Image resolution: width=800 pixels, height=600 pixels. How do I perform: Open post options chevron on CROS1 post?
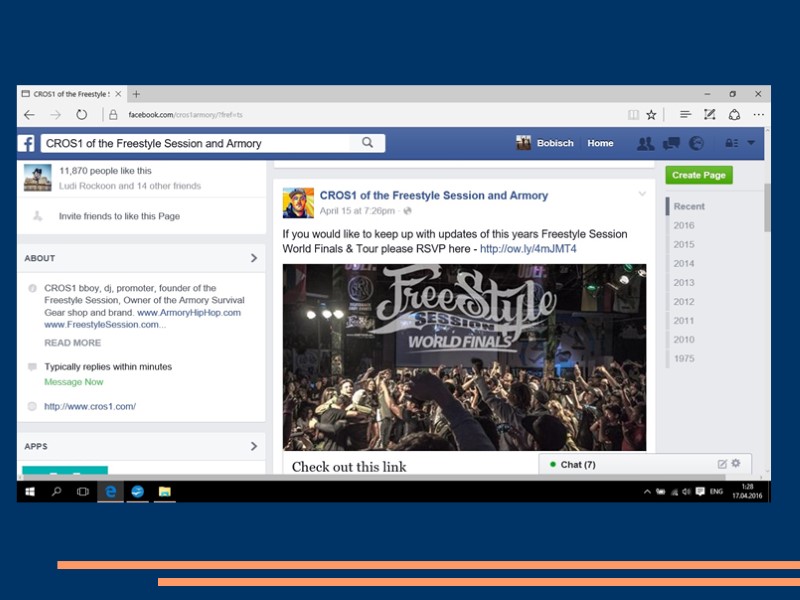click(642, 193)
